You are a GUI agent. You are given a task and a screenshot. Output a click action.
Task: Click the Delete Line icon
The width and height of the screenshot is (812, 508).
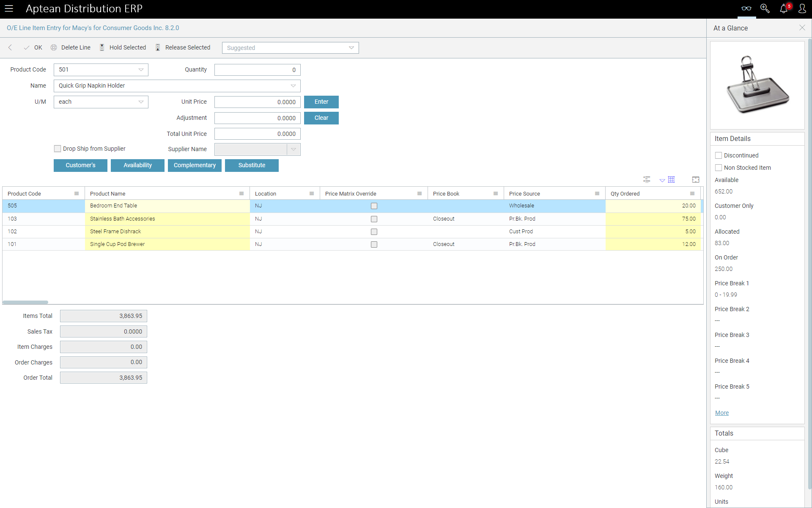click(x=53, y=47)
